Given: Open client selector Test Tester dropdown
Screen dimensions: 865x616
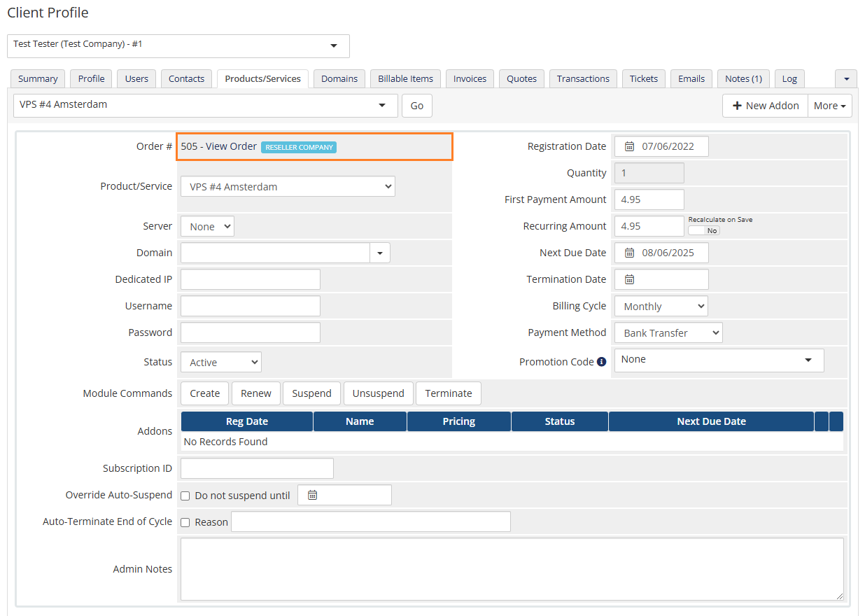Looking at the screenshot, I should click(x=178, y=46).
